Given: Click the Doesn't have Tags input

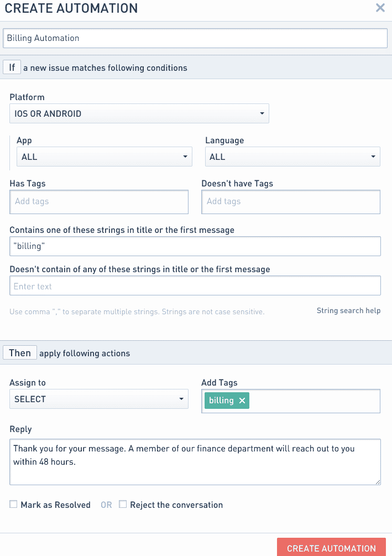Looking at the screenshot, I should pyautogui.click(x=291, y=202).
